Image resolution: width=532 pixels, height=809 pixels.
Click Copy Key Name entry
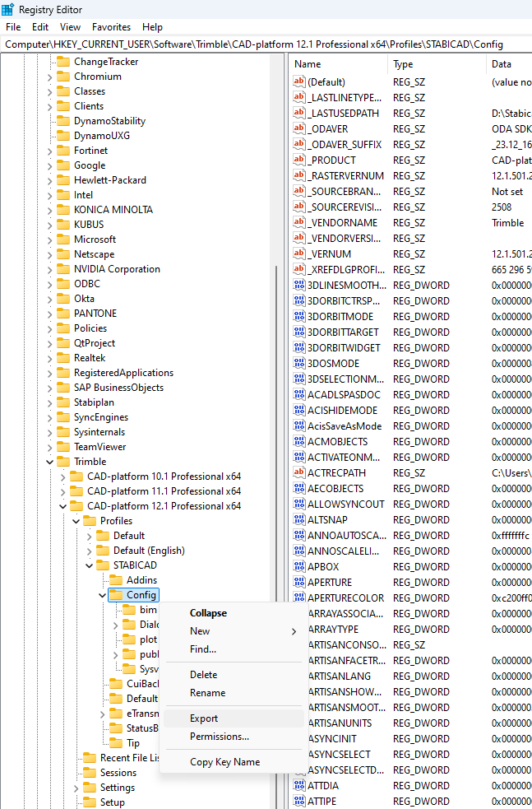(x=233, y=762)
